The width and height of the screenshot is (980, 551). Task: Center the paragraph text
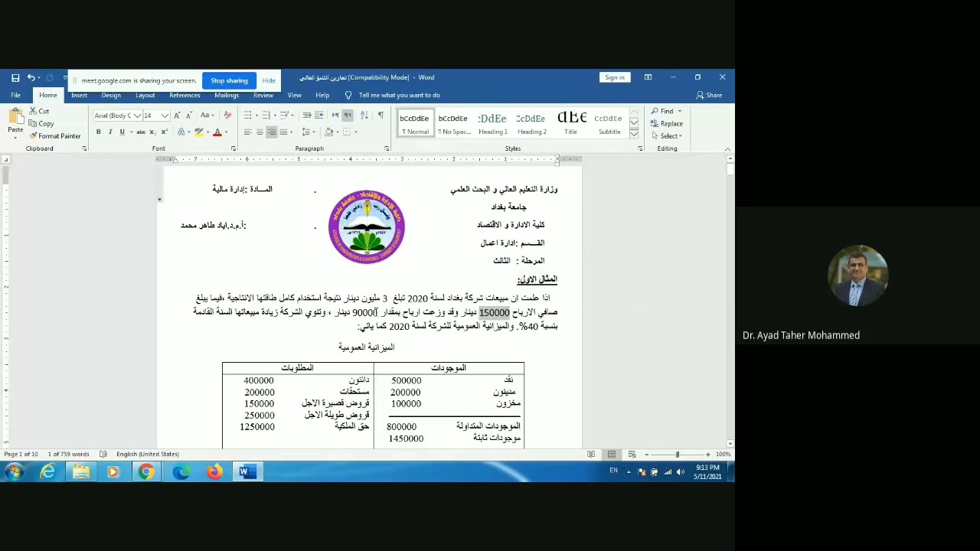point(260,132)
